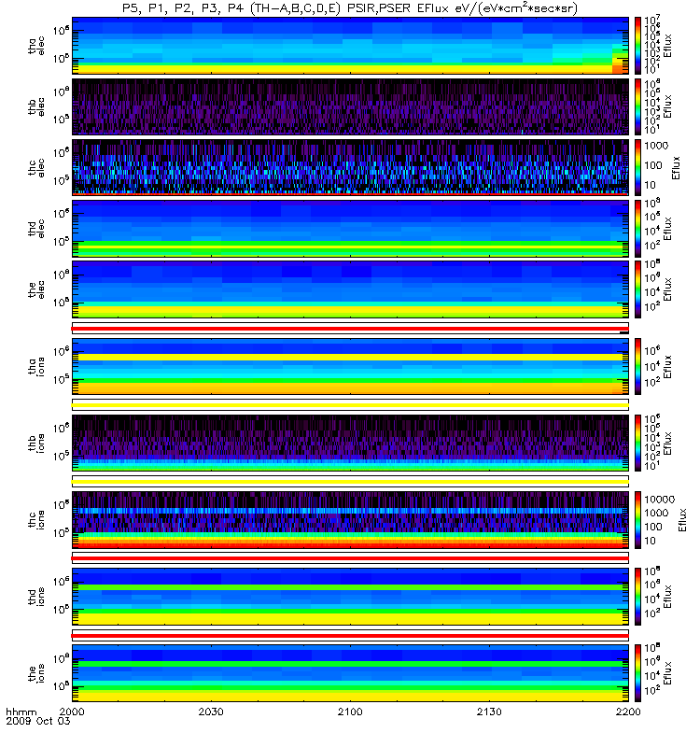Click the color bar beside thb ions panel
This screenshot has height=747, width=700.
637,443
